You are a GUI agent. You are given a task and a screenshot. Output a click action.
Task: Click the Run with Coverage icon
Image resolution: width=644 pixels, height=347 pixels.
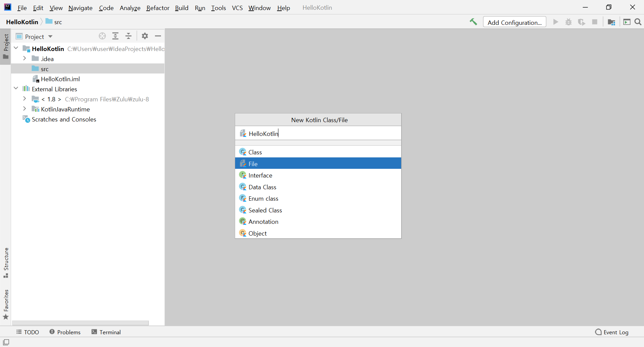coord(582,22)
